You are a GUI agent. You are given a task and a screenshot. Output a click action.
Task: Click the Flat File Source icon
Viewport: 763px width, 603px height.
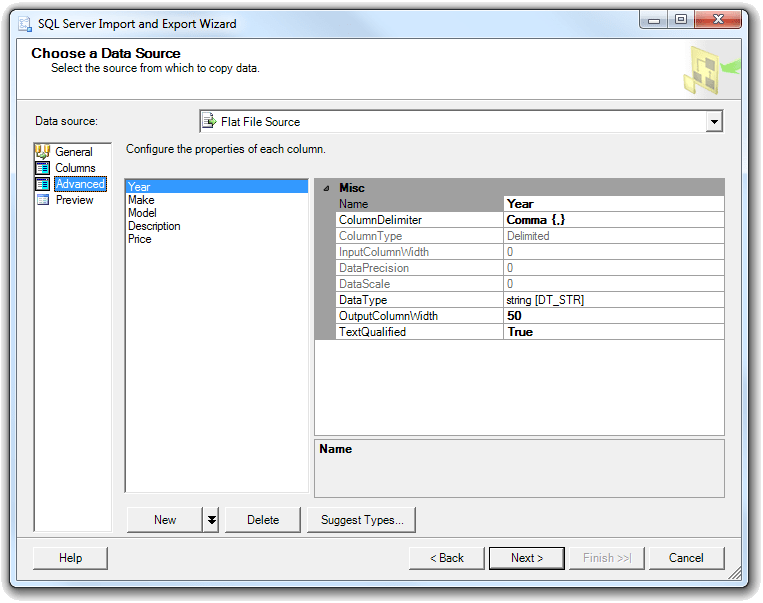[209, 121]
